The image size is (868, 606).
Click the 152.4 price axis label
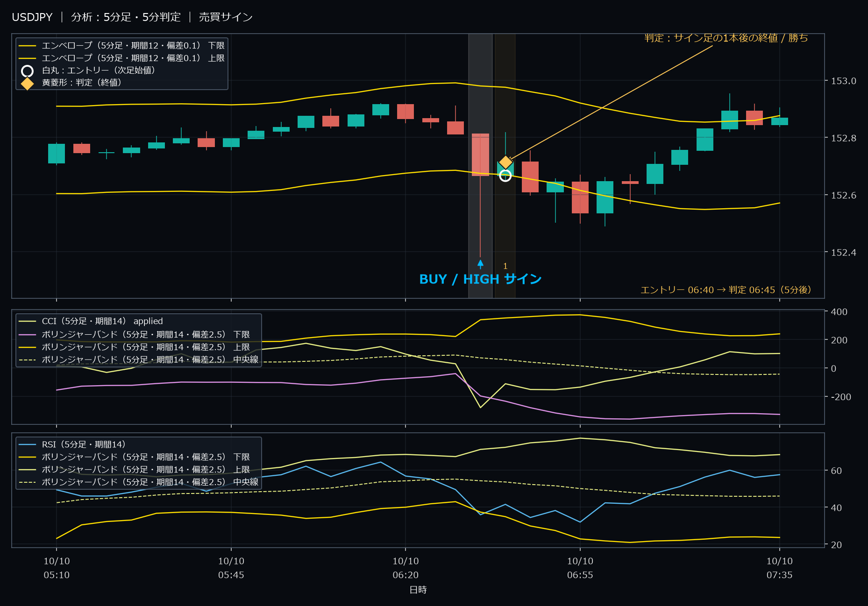click(843, 253)
